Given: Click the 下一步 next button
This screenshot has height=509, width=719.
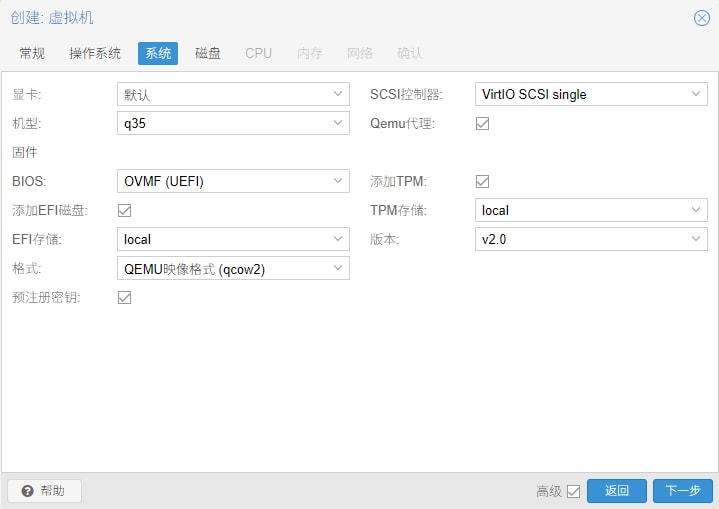Looking at the screenshot, I should 682,491.
